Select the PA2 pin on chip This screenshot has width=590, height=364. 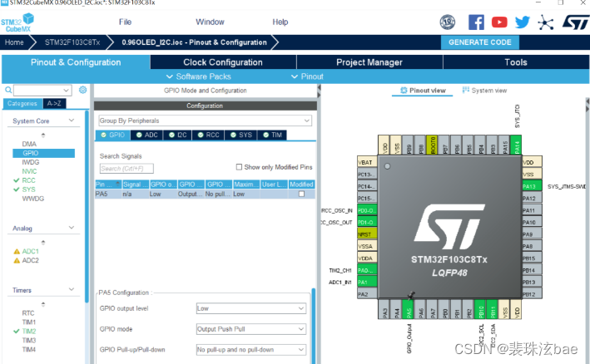tap(367, 293)
